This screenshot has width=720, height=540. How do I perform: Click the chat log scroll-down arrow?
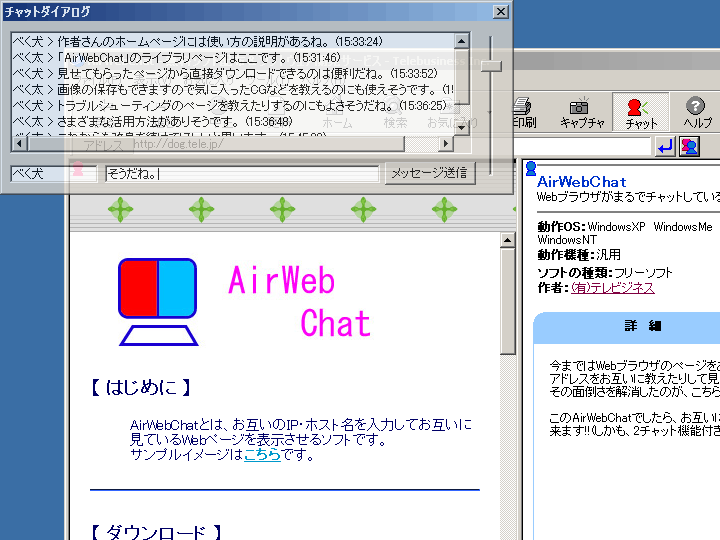tap(461, 128)
